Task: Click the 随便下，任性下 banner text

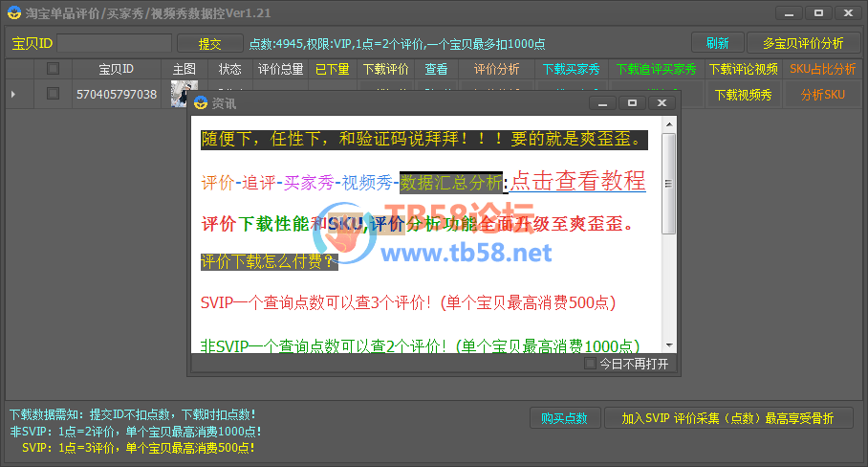Action: (424, 139)
